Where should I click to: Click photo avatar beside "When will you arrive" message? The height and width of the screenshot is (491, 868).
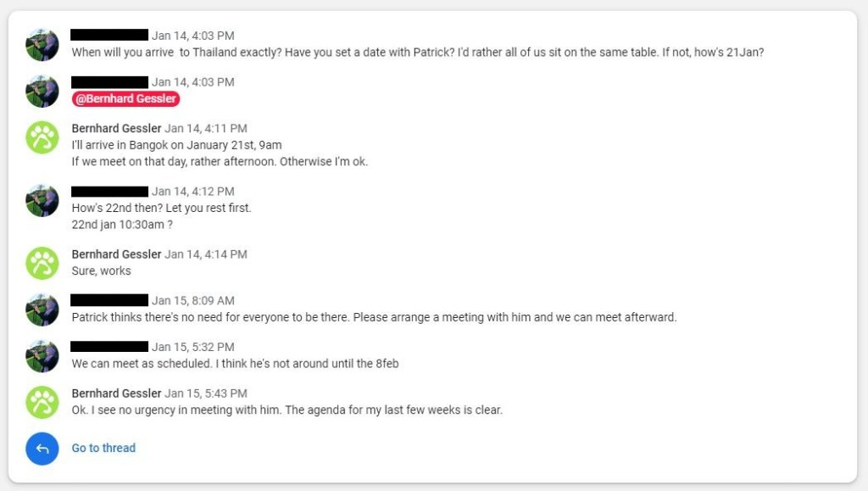pos(42,44)
